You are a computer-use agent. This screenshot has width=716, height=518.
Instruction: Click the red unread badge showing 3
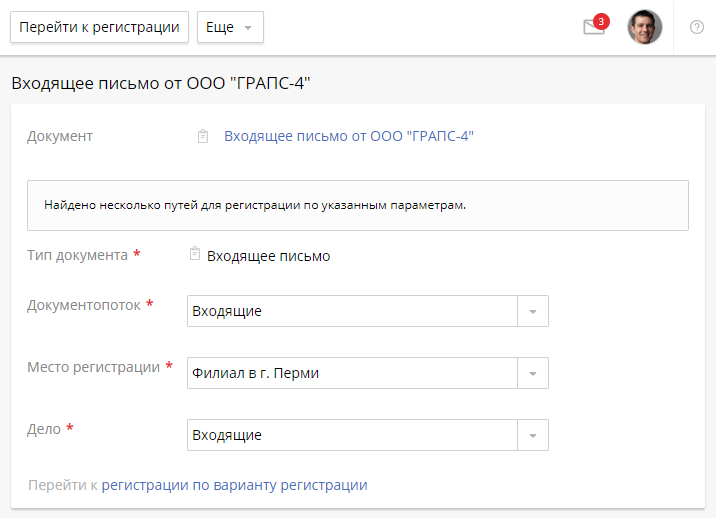(x=601, y=20)
